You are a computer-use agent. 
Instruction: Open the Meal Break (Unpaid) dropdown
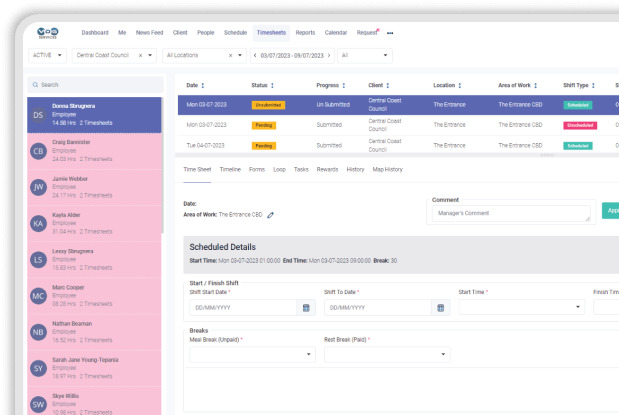252,354
